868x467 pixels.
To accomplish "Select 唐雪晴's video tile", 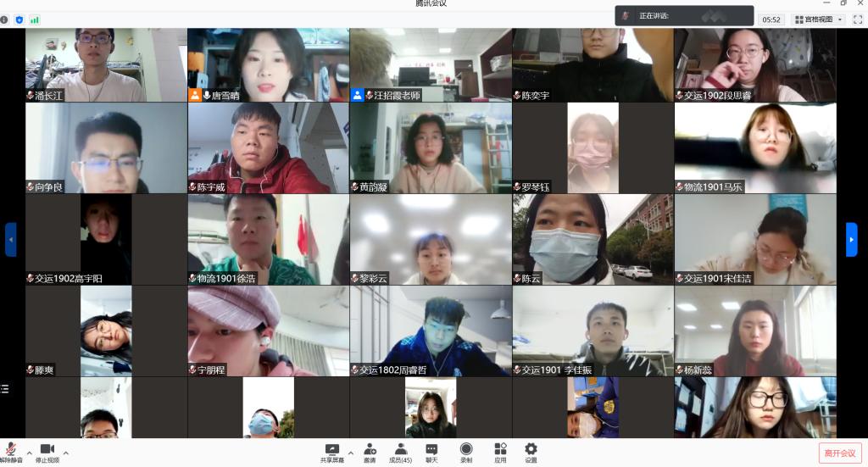I will pos(268,64).
